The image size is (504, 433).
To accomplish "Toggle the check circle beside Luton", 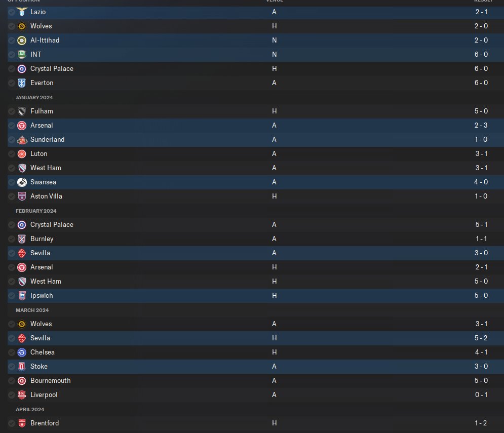I will (12, 154).
